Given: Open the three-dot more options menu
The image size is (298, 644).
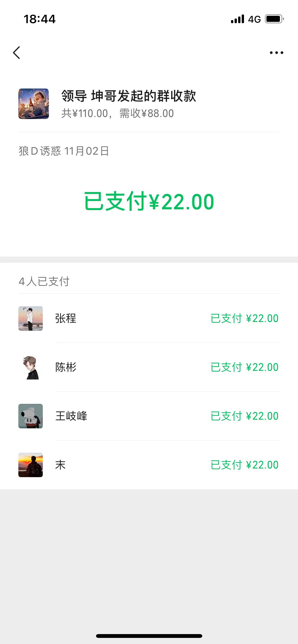Looking at the screenshot, I should point(276,53).
